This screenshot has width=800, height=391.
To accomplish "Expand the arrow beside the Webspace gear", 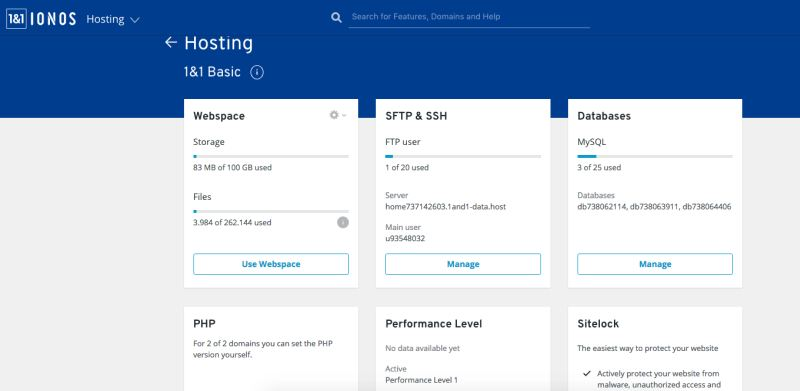I will tap(344, 115).
